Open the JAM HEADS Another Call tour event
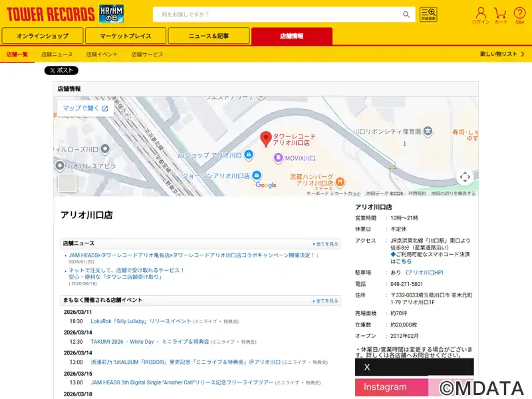532x399 pixels. 182,382
